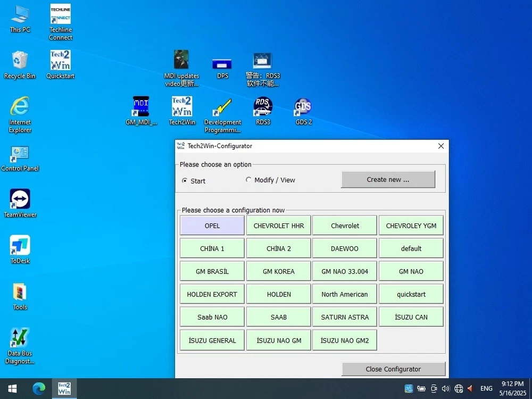Click the Create new ... button
The width and height of the screenshot is (532, 399).
388,180
